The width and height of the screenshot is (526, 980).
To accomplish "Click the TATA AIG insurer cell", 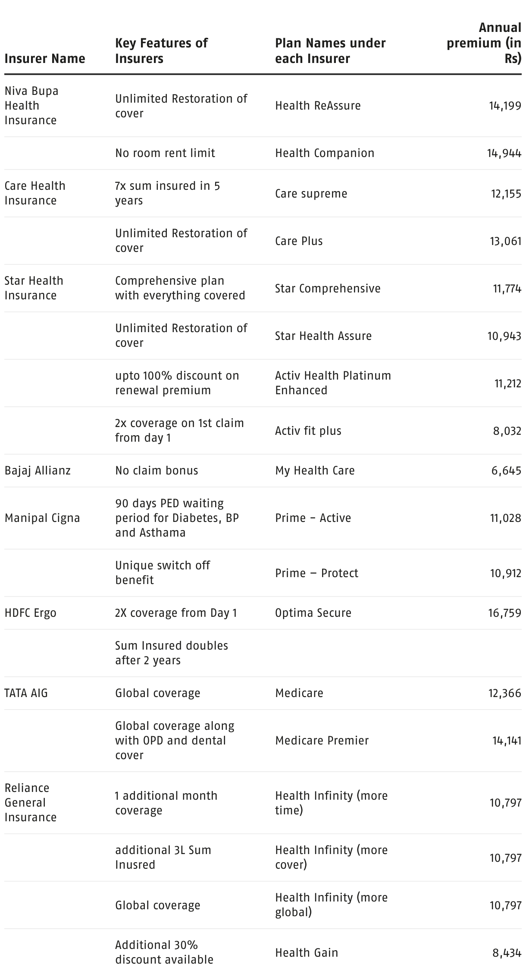I will point(26,693).
